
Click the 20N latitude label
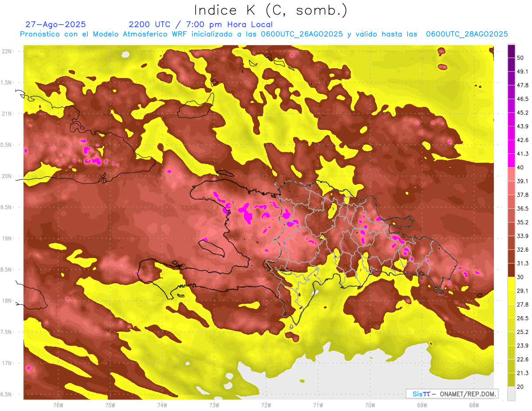click(x=8, y=176)
